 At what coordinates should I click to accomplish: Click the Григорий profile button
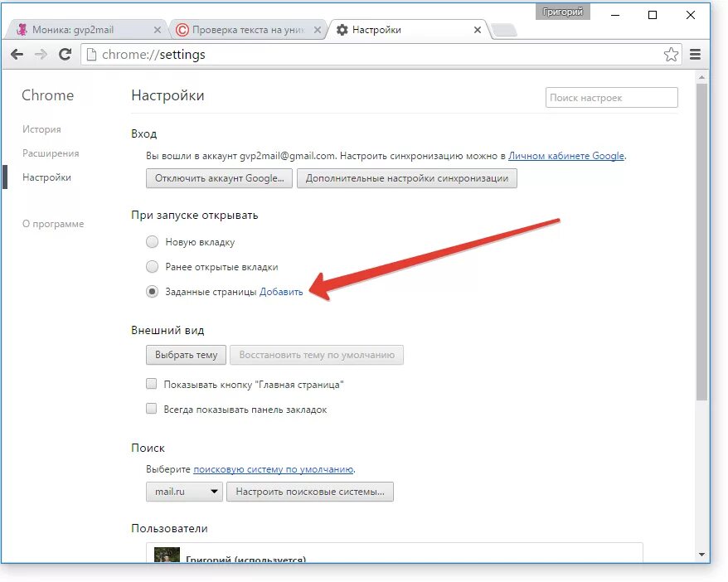pyautogui.click(x=563, y=12)
